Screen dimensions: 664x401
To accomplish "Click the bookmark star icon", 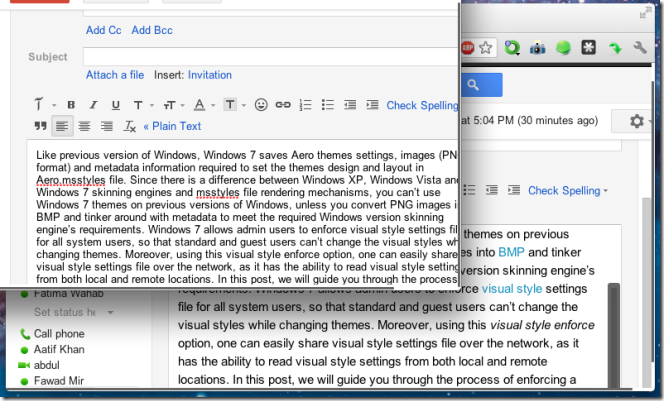I will 485,48.
